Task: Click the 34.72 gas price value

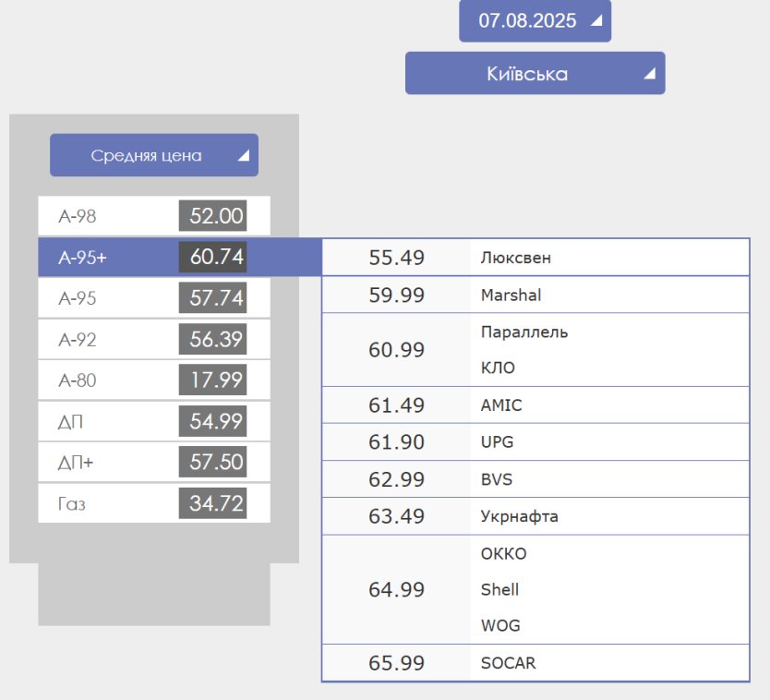Action: [212, 503]
